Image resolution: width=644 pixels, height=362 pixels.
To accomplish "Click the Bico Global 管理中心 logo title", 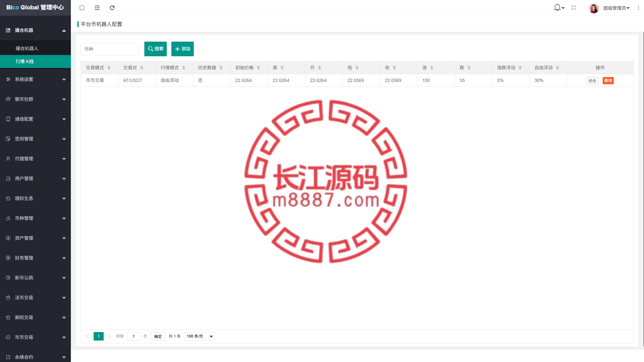I will pos(35,7).
